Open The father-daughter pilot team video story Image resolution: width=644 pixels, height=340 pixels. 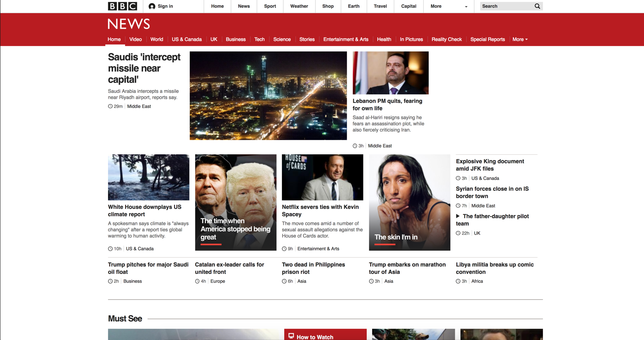[492, 220]
